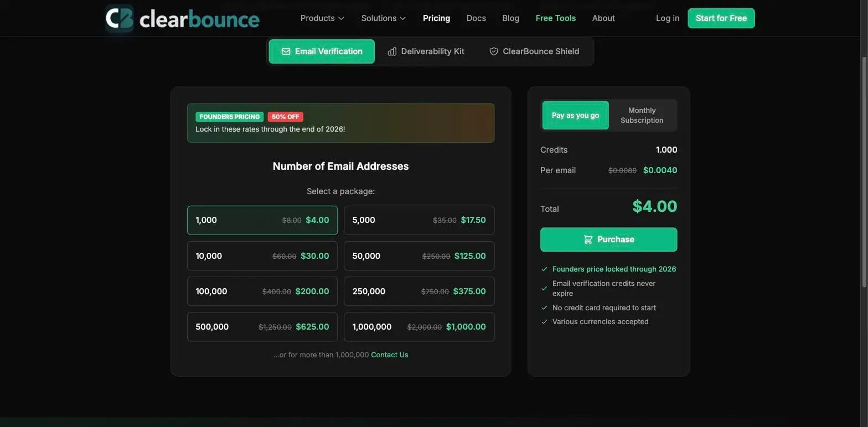Select the 50,000 emails package
This screenshot has width=868, height=427.
coord(419,256)
